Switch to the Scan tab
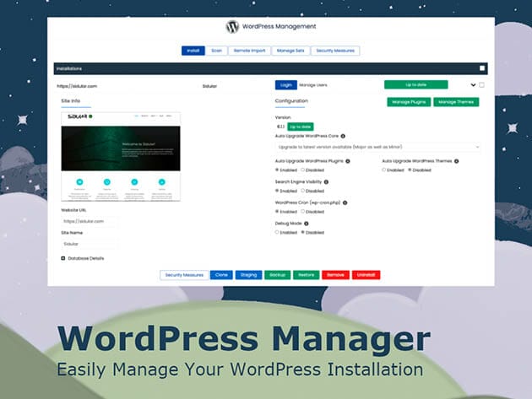 coord(216,51)
